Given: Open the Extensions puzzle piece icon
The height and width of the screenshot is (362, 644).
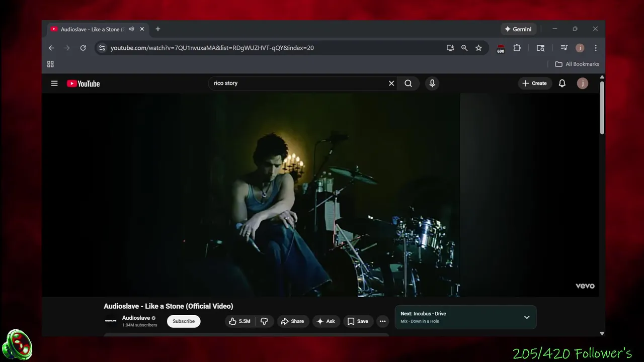Looking at the screenshot, I should tap(517, 48).
